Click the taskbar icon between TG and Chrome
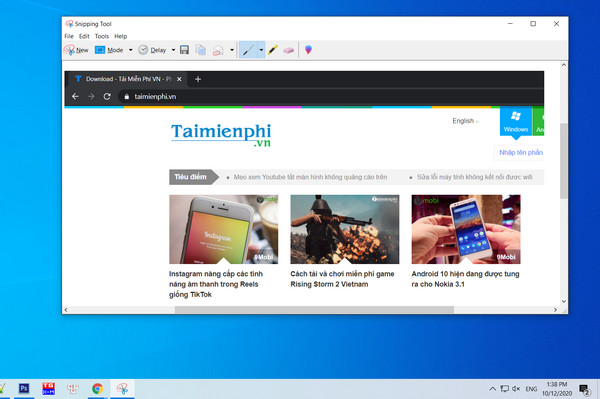 pos(73,389)
